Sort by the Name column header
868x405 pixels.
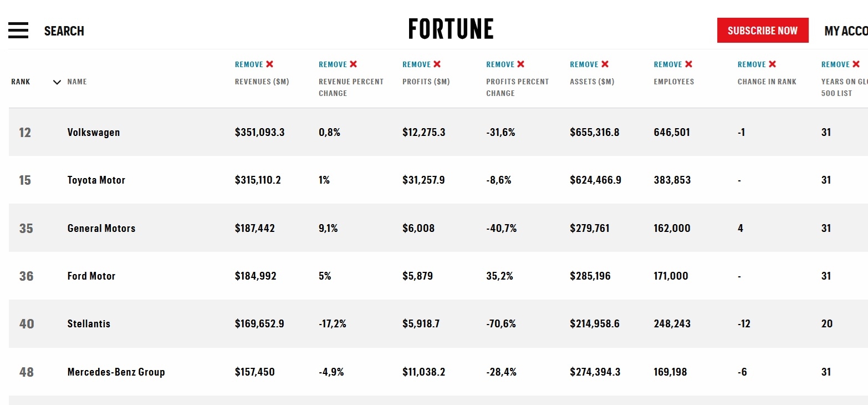coord(77,82)
